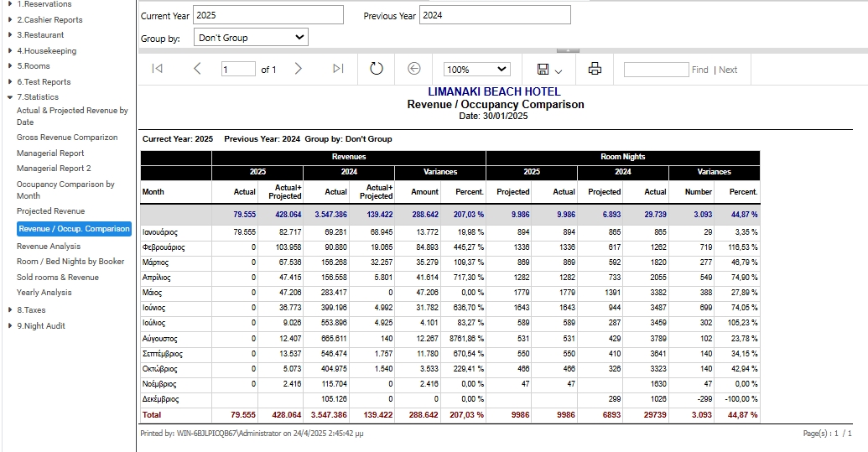Open the Group by dropdown
This screenshot has height=452, width=868.
pos(251,38)
